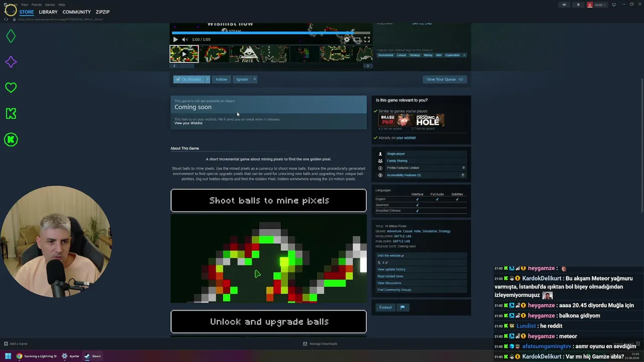The width and height of the screenshot is (644, 362).
Task: Open the 'your wishlist' link in relevance panel
Action: pos(406,138)
